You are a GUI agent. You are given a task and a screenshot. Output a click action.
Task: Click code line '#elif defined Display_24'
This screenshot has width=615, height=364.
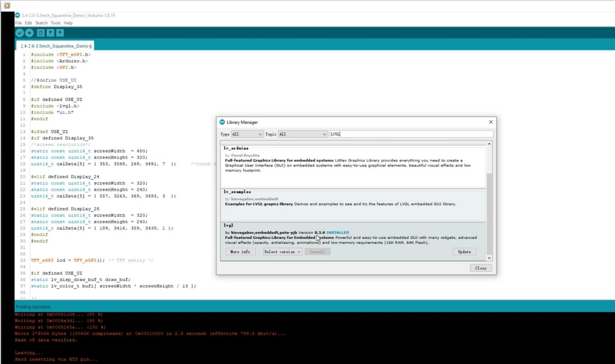pos(65,177)
